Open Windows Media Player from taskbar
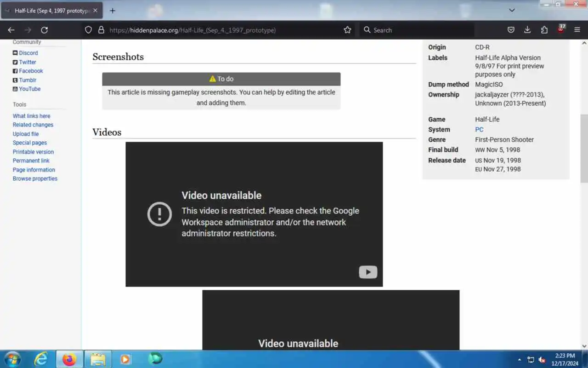 point(125,359)
